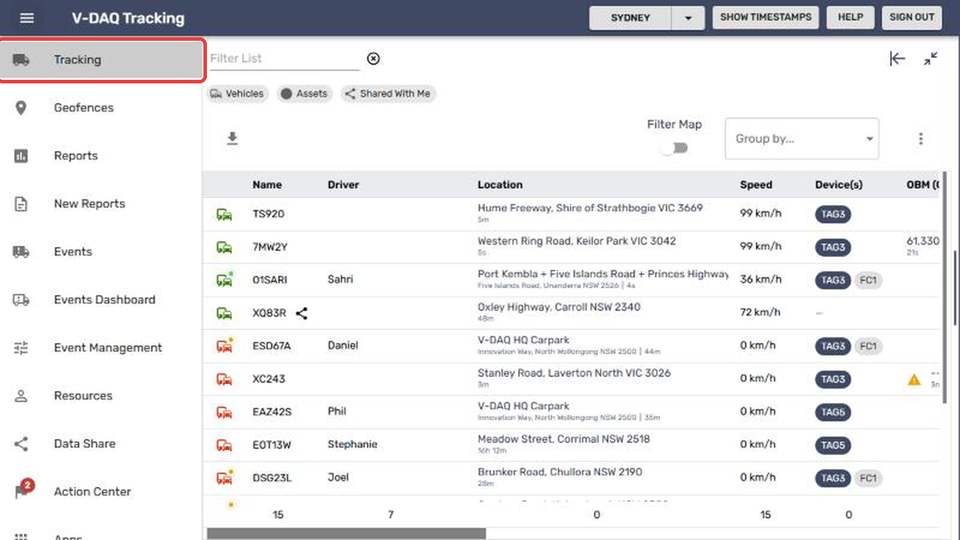The height and width of the screenshot is (540, 960).
Task: Toggle the Filter Map switch
Action: 674,148
